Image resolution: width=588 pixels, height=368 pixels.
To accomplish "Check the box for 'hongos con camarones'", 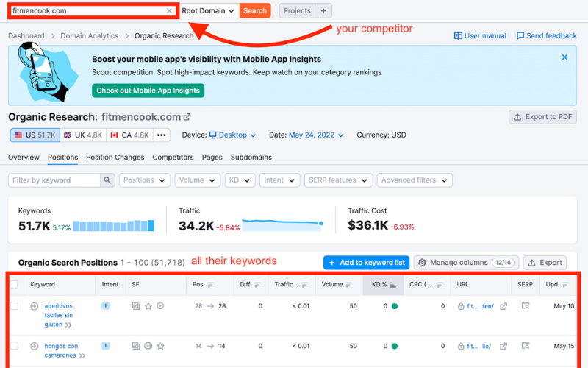I will coord(14,345).
